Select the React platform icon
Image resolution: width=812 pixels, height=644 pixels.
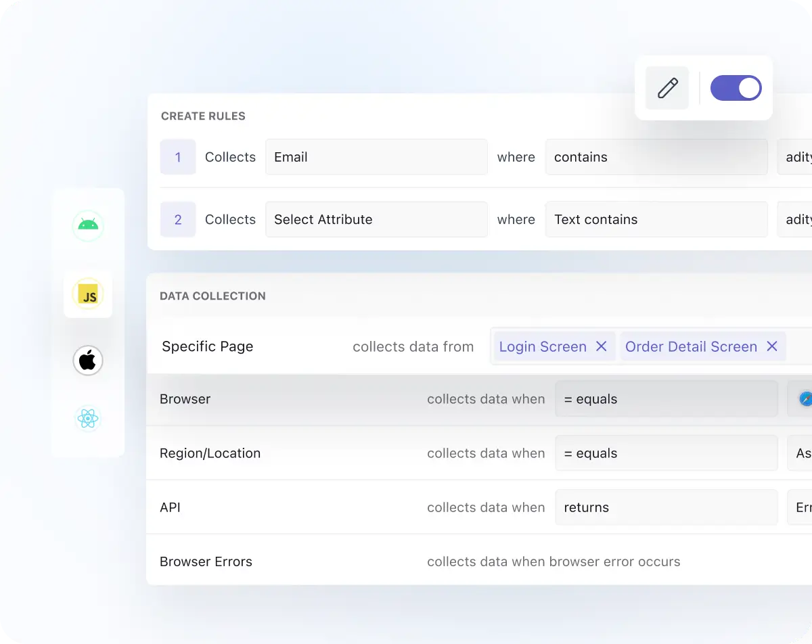coord(88,419)
